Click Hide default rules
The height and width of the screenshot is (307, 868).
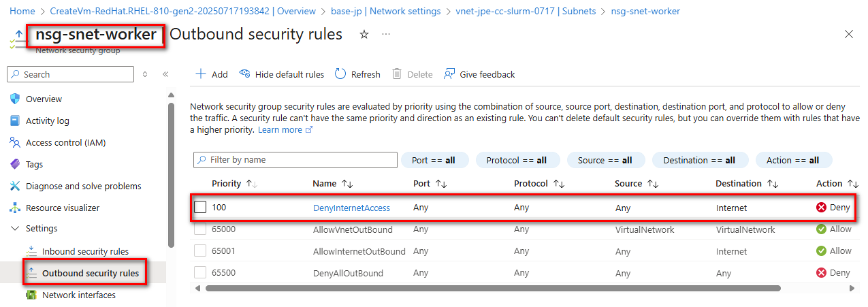(x=282, y=74)
